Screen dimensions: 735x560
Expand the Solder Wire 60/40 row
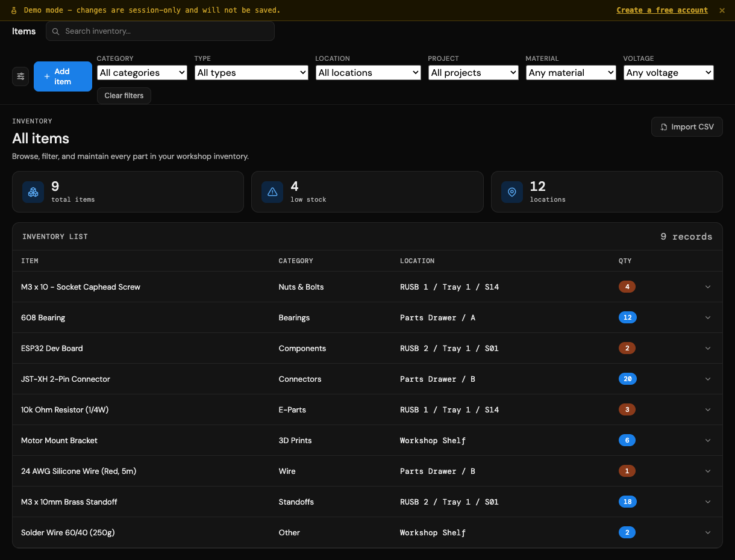tap(708, 533)
